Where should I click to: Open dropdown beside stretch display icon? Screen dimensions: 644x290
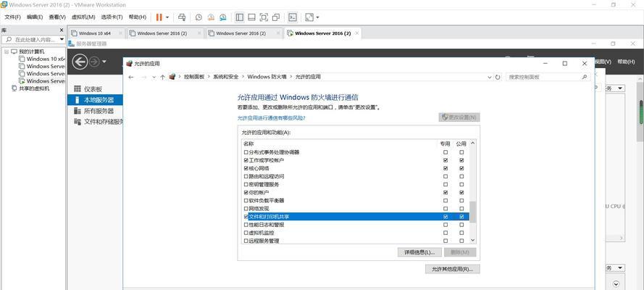[x=317, y=17]
